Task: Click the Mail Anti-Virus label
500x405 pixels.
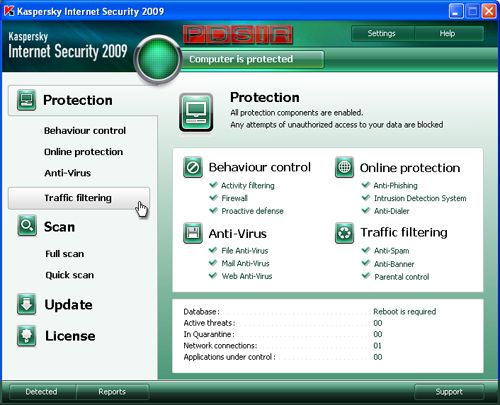Action: click(245, 263)
